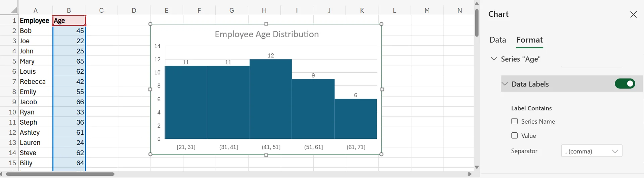644x178 pixels.
Task: Click the data label 11 over first bar
Action: [186, 62]
